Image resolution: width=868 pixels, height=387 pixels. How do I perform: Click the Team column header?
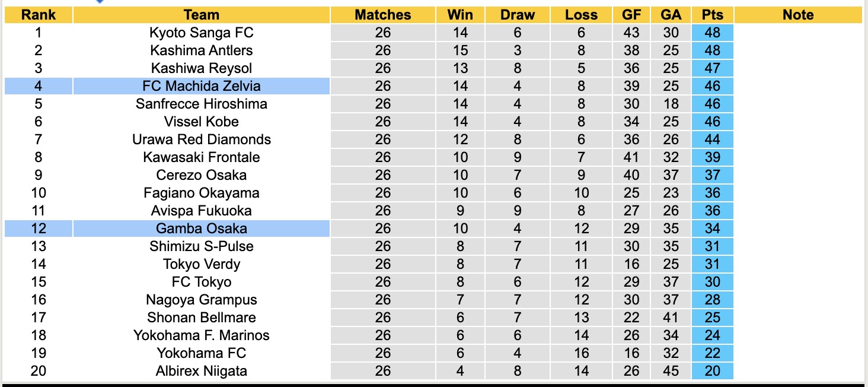click(x=201, y=15)
